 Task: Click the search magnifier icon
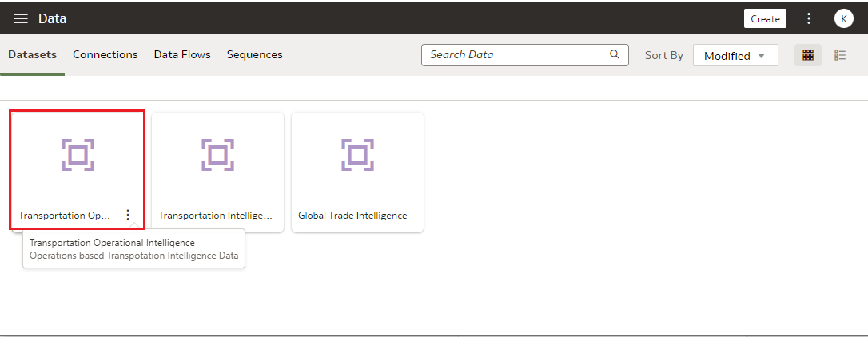614,54
